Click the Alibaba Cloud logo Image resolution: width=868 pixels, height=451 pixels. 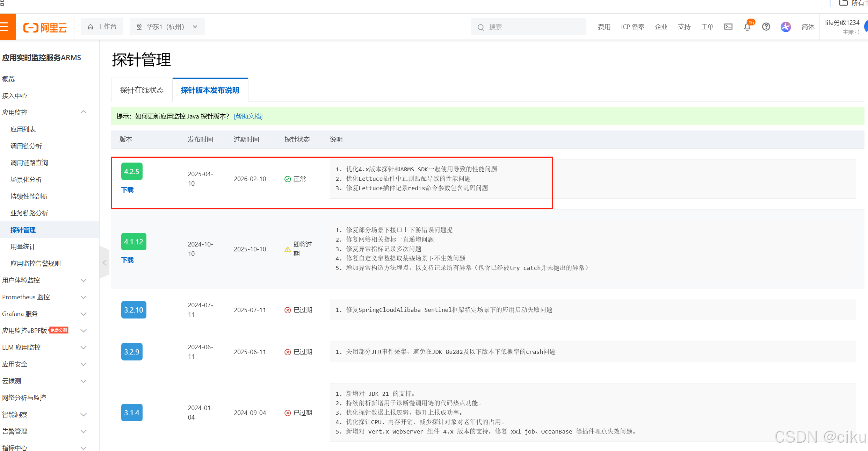pyautogui.click(x=45, y=27)
